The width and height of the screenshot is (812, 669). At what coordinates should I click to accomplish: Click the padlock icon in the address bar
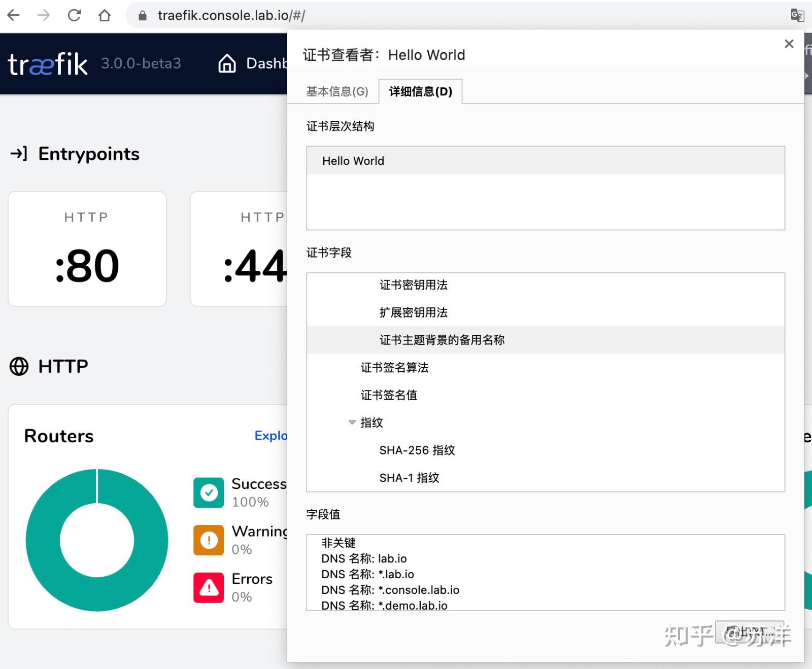[x=143, y=15]
